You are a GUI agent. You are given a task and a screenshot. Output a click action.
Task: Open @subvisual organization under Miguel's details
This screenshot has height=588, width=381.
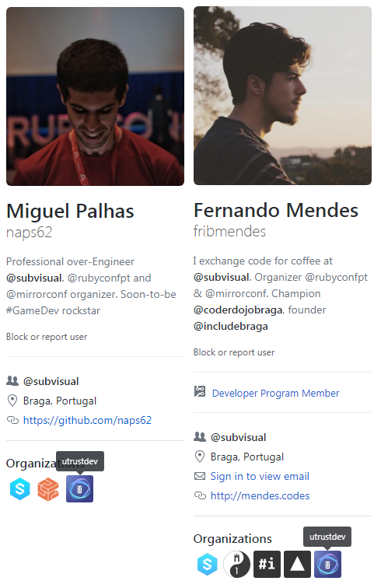point(51,381)
